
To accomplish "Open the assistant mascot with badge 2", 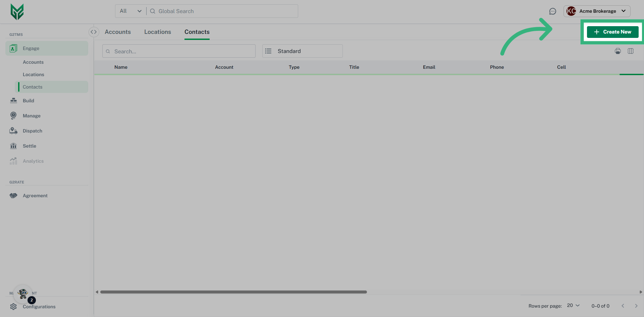I will pos(23,294).
